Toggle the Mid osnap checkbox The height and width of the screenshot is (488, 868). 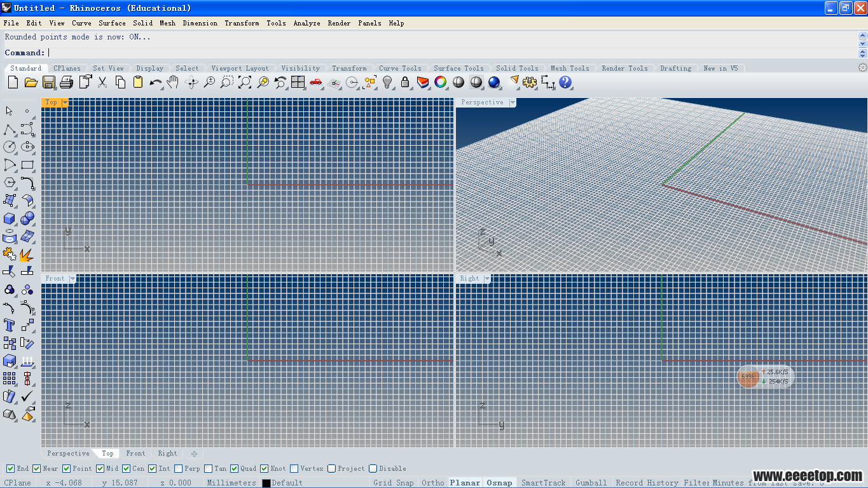100,469
